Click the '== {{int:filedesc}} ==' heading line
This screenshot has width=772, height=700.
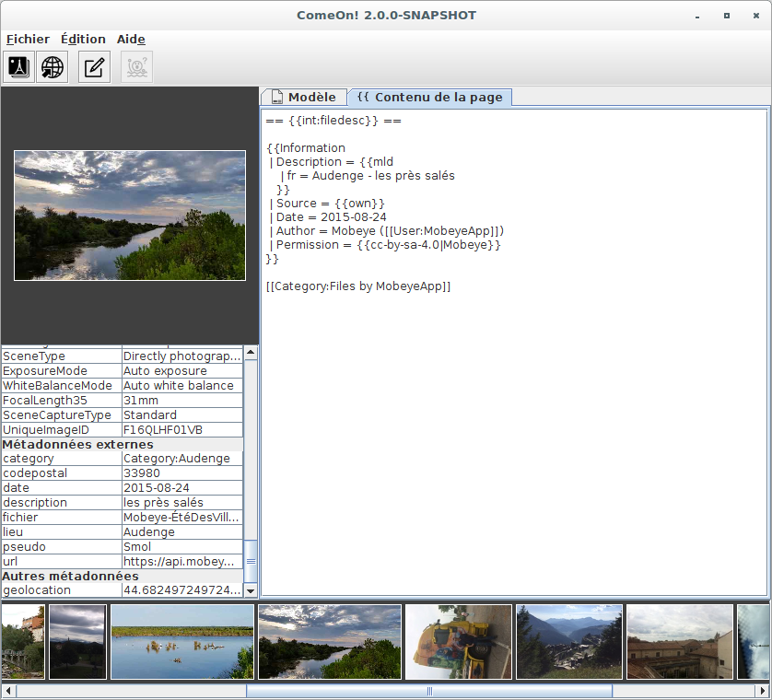pyautogui.click(x=333, y=121)
